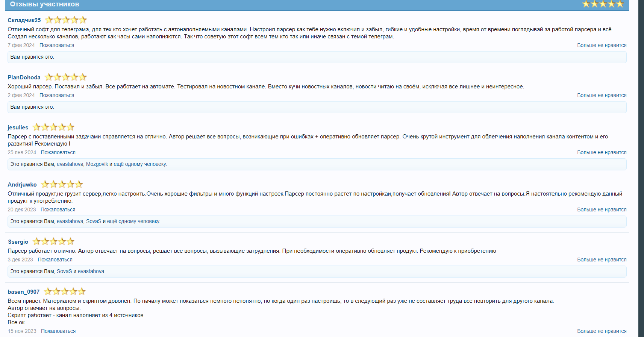Viewport: 644px width, 337px height.
Task: Report the review dated 20 дек 2023
Action: pos(58,209)
